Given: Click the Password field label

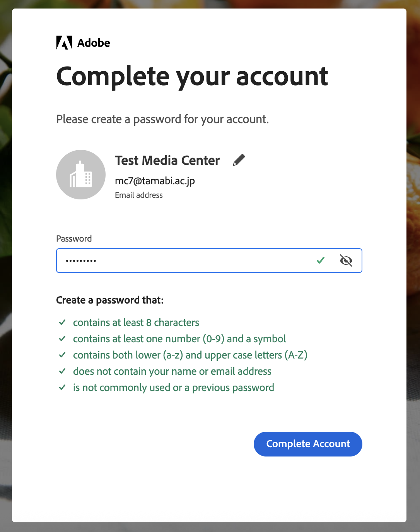Looking at the screenshot, I should coord(74,239).
